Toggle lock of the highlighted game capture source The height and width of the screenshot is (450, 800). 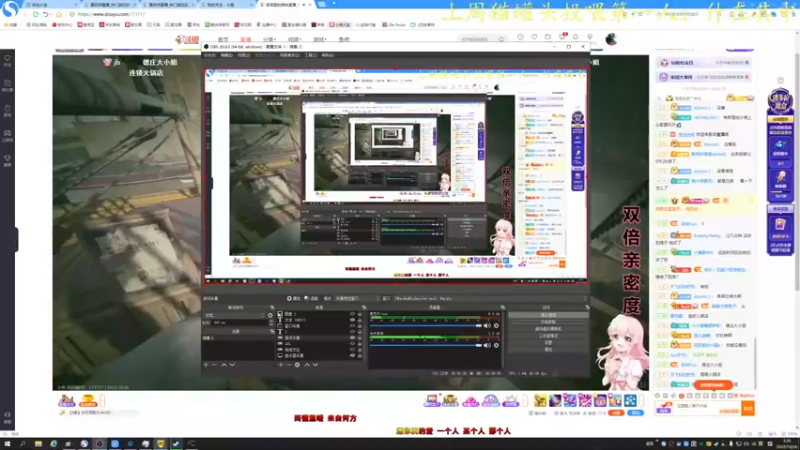pyautogui.click(x=360, y=338)
